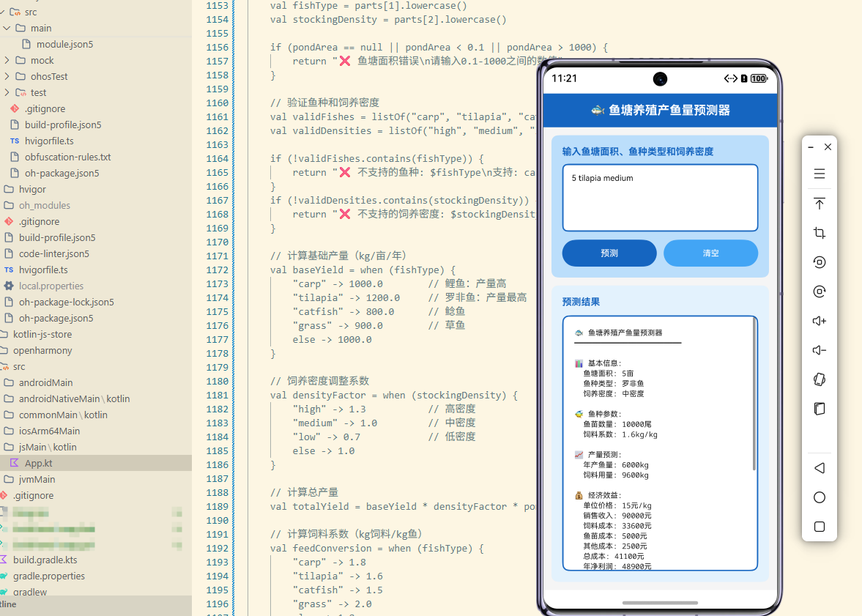Click the 预测 predict button
This screenshot has height=616, width=862.
pos(609,253)
